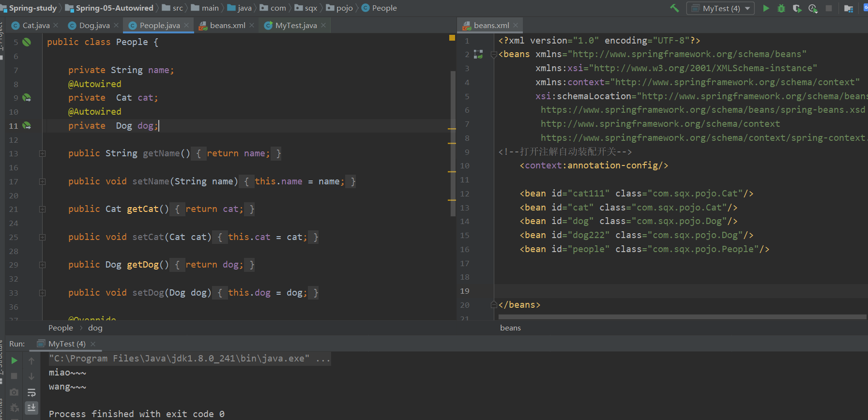This screenshot has height=420, width=868.
Task: Expand the folded setCat method
Action: pos(42,237)
